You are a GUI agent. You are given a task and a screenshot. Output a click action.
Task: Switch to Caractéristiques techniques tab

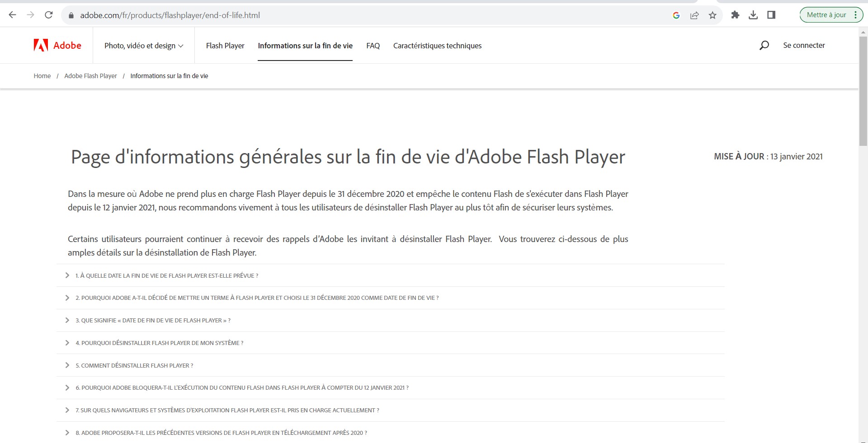click(x=437, y=46)
